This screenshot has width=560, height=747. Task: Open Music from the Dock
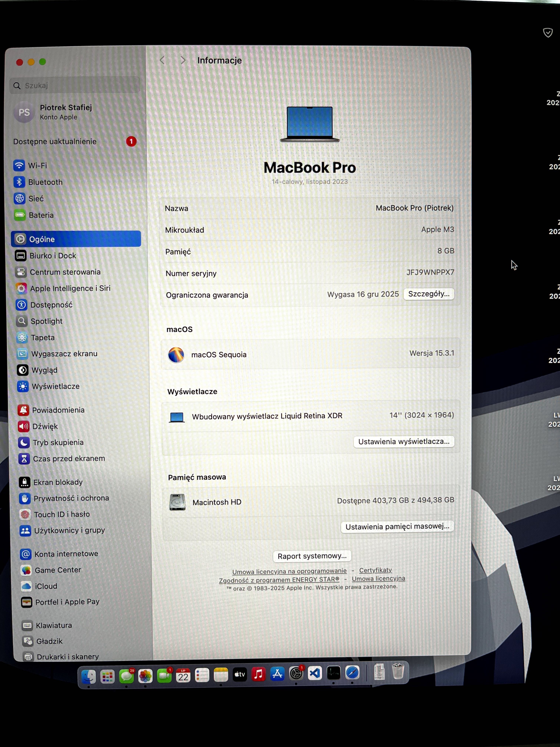[x=259, y=674]
